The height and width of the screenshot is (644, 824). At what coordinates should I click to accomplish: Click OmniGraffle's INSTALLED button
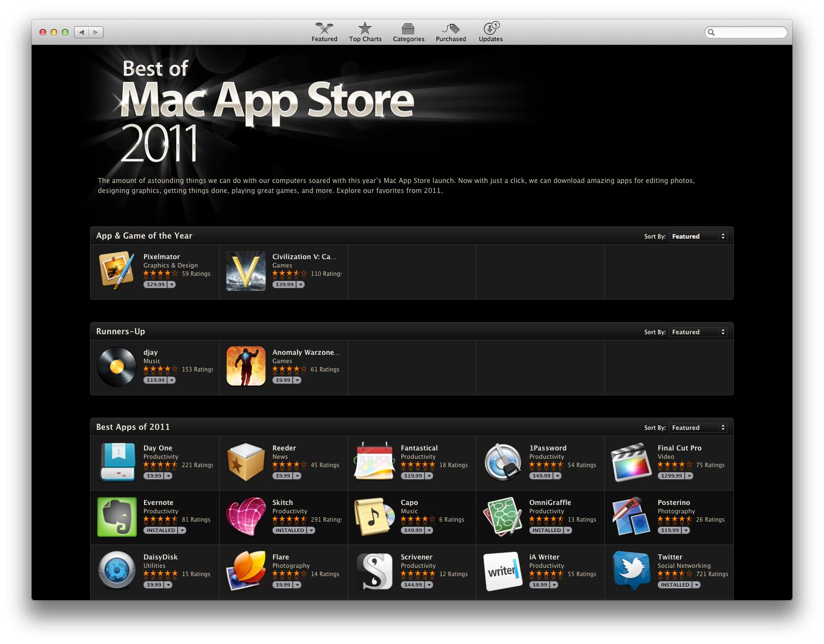[x=547, y=531]
